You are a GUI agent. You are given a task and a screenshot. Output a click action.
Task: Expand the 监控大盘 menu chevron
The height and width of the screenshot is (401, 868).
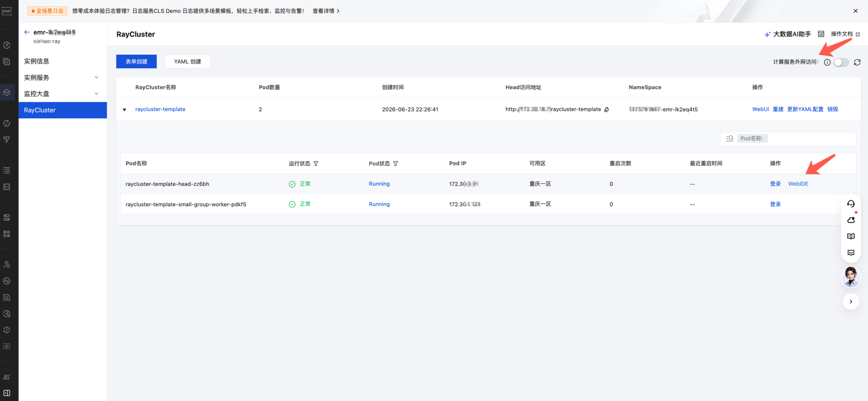click(96, 93)
